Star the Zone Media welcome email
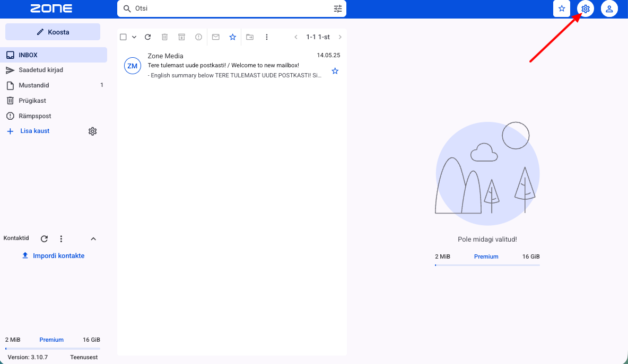This screenshot has width=628, height=364. (x=335, y=71)
